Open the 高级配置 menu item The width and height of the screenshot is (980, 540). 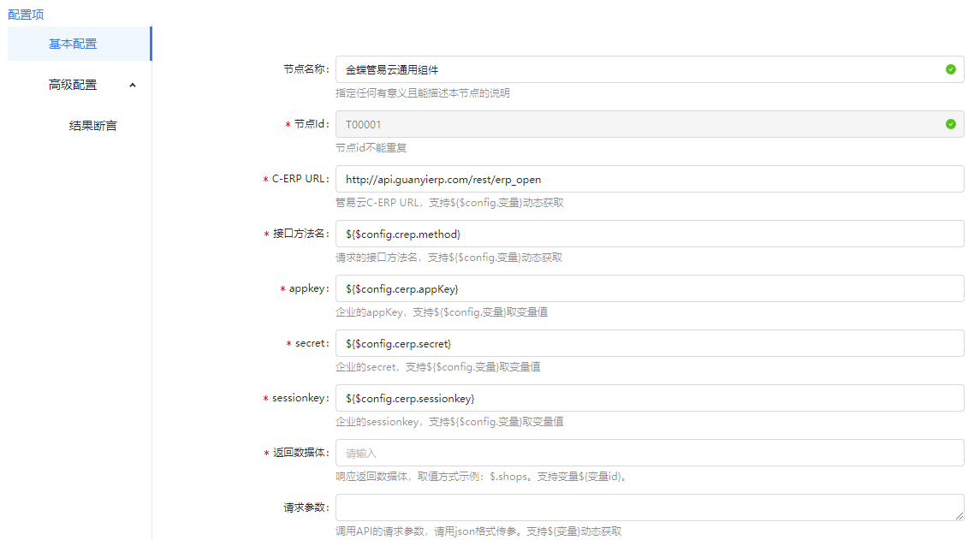tap(73, 85)
